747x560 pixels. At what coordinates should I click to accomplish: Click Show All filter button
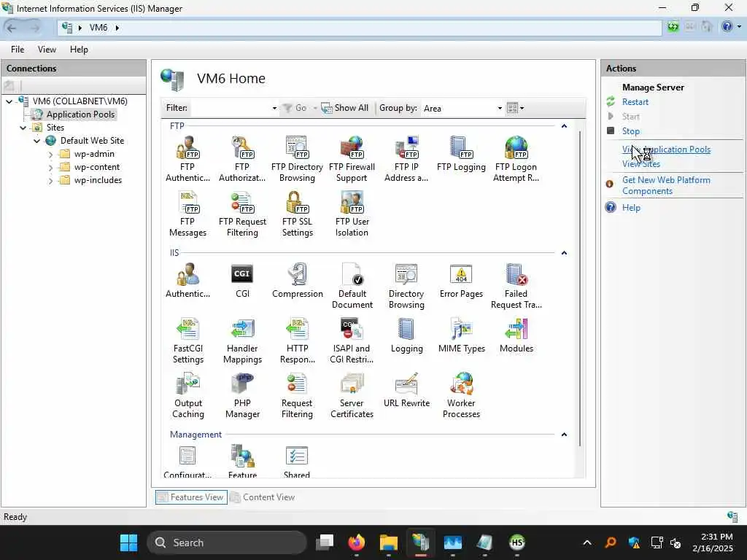pos(345,108)
